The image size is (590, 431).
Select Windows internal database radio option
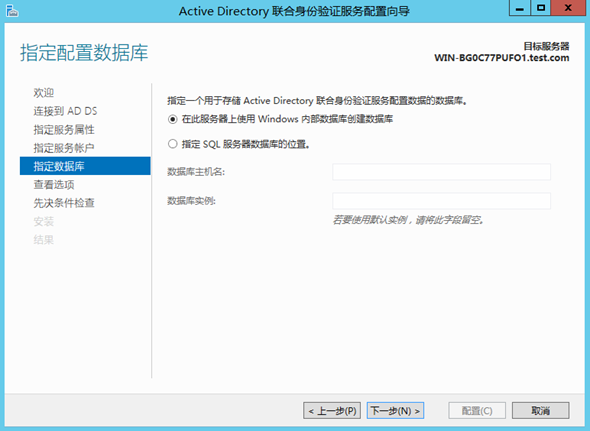172,119
